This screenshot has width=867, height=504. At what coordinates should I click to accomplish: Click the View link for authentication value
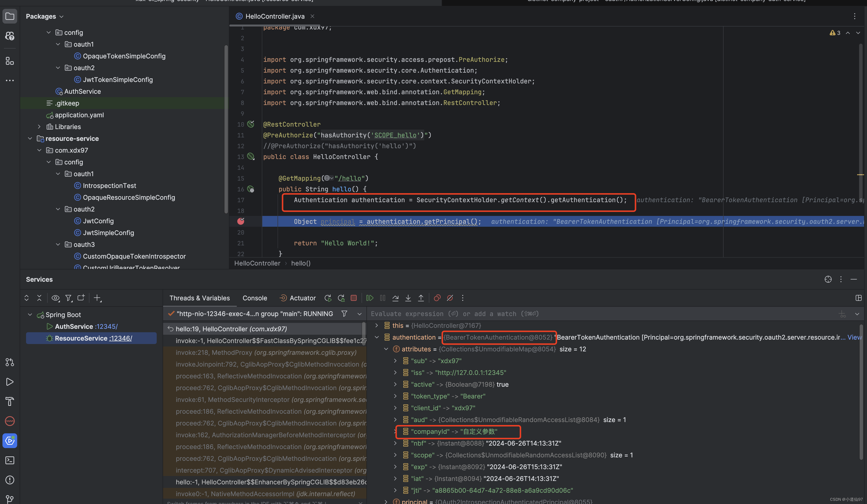854,337
